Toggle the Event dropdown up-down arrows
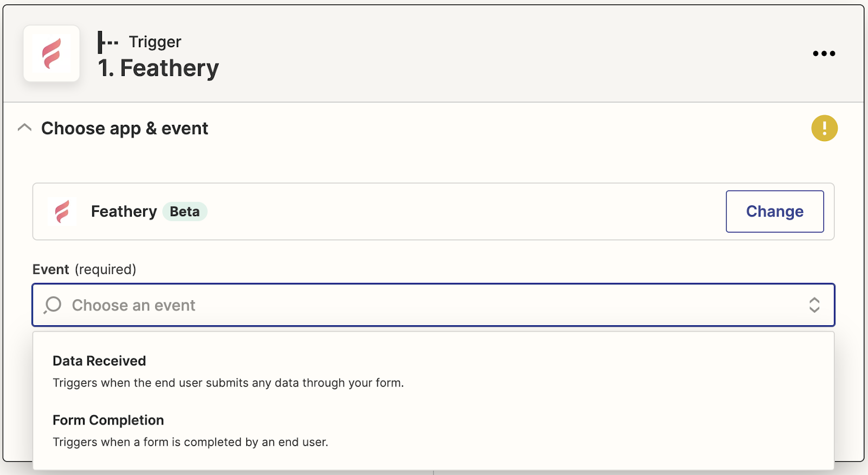This screenshot has height=475, width=868. coord(814,305)
